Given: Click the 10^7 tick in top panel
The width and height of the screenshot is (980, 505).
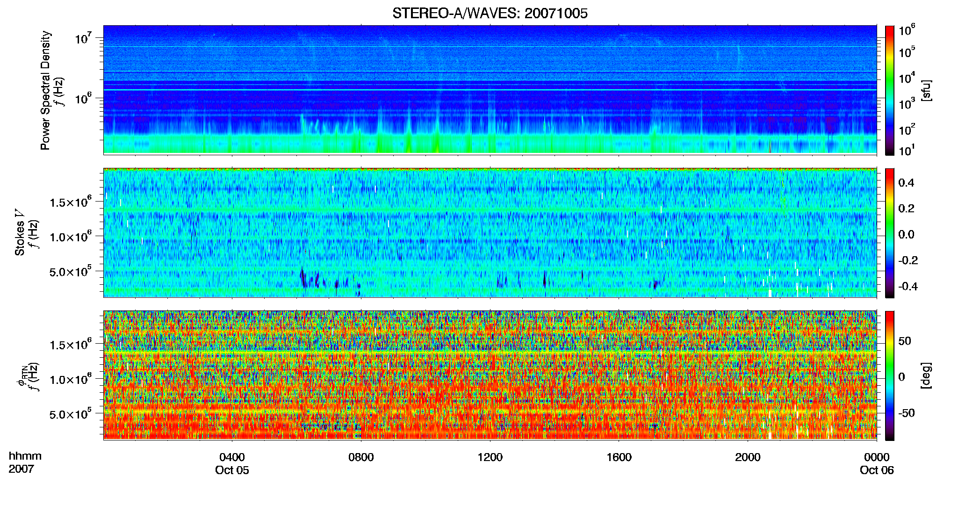Looking at the screenshot, I should coord(84,37).
